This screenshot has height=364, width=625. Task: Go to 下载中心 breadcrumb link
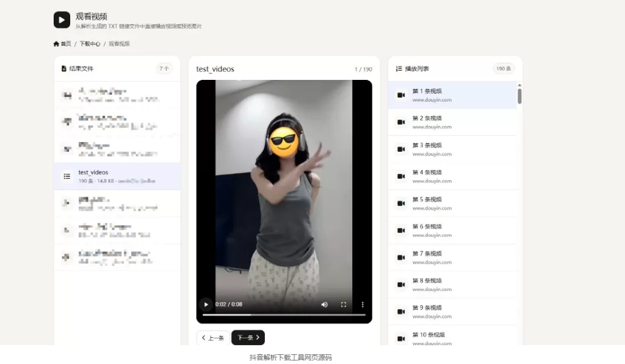pos(90,44)
